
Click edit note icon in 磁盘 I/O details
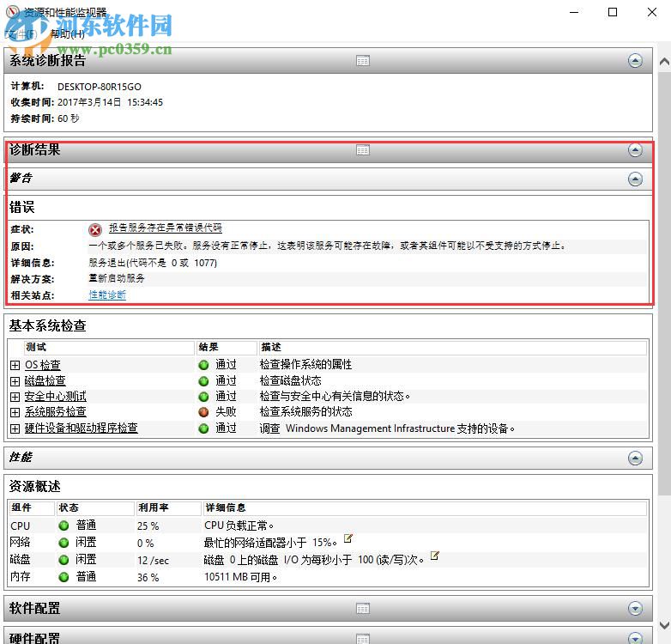pyautogui.click(x=435, y=556)
